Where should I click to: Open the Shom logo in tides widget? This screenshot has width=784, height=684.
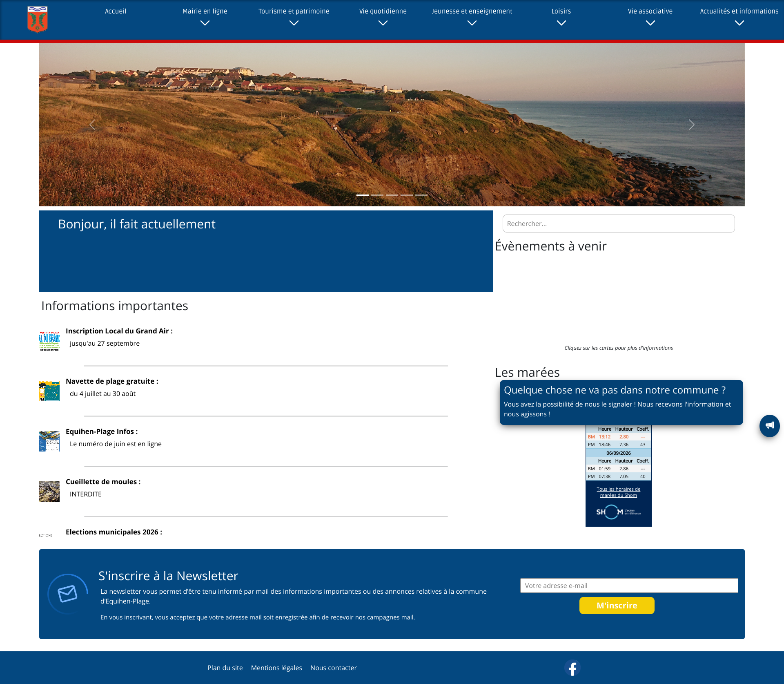pyautogui.click(x=619, y=512)
